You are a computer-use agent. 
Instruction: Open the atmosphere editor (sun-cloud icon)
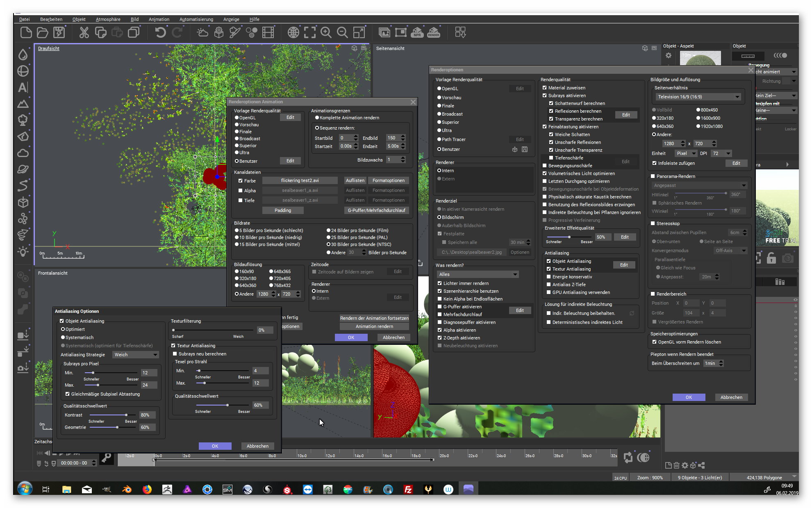(202, 32)
